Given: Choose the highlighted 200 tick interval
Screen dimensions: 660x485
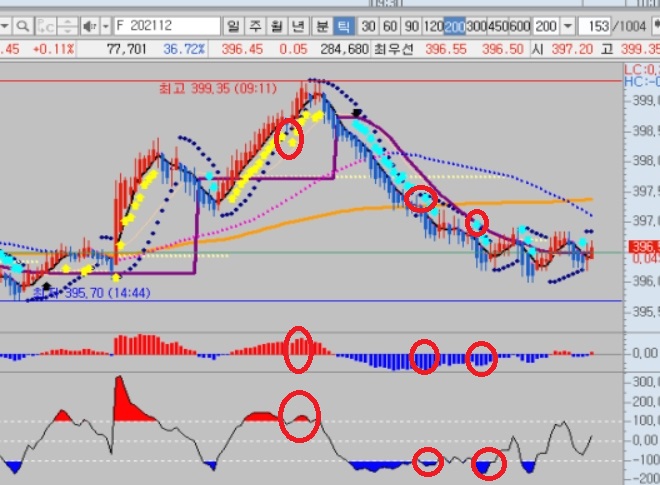Looking at the screenshot, I should coord(455,27).
